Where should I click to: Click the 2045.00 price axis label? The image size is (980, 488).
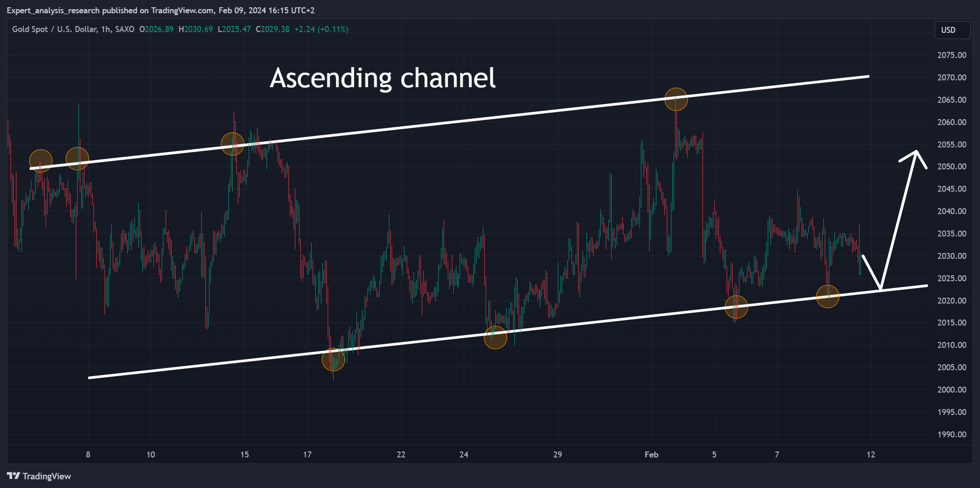[x=952, y=189]
